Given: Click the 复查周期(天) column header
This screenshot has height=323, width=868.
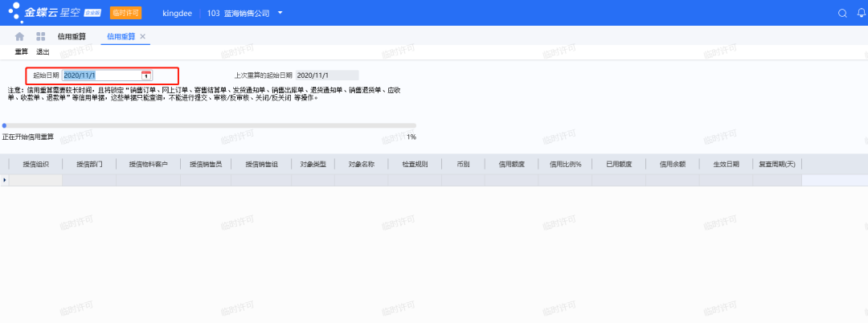Looking at the screenshot, I should pos(777,164).
